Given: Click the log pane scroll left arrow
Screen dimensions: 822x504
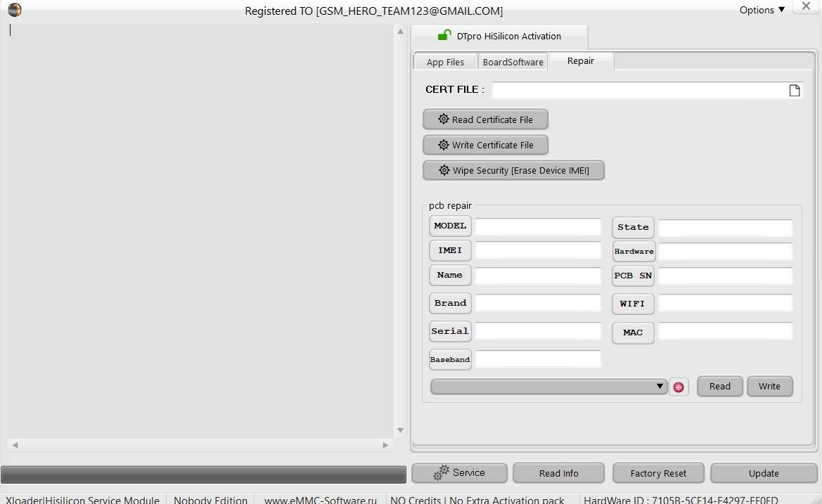Looking at the screenshot, I should pos(15,446).
